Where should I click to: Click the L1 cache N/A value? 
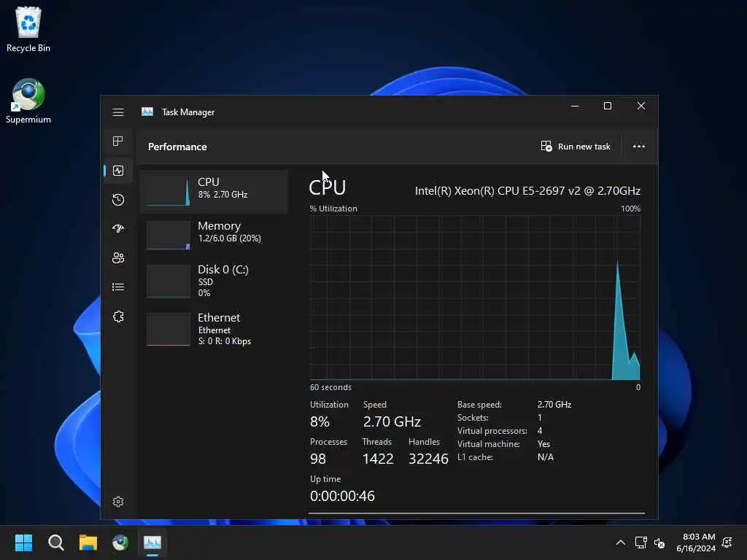click(546, 457)
